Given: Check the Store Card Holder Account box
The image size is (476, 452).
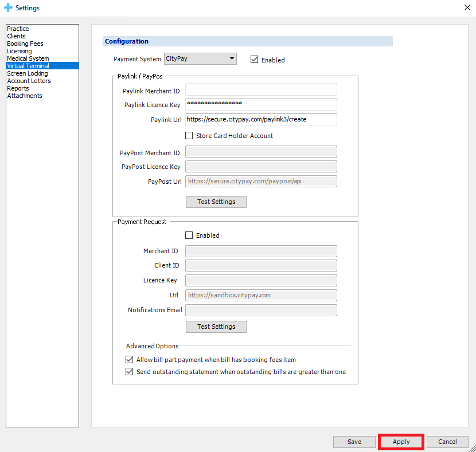Looking at the screenshot, I should (189, 136).
